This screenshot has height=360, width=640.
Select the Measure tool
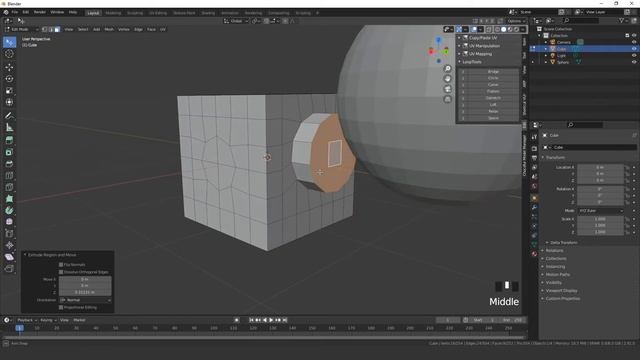click(9, 128)
